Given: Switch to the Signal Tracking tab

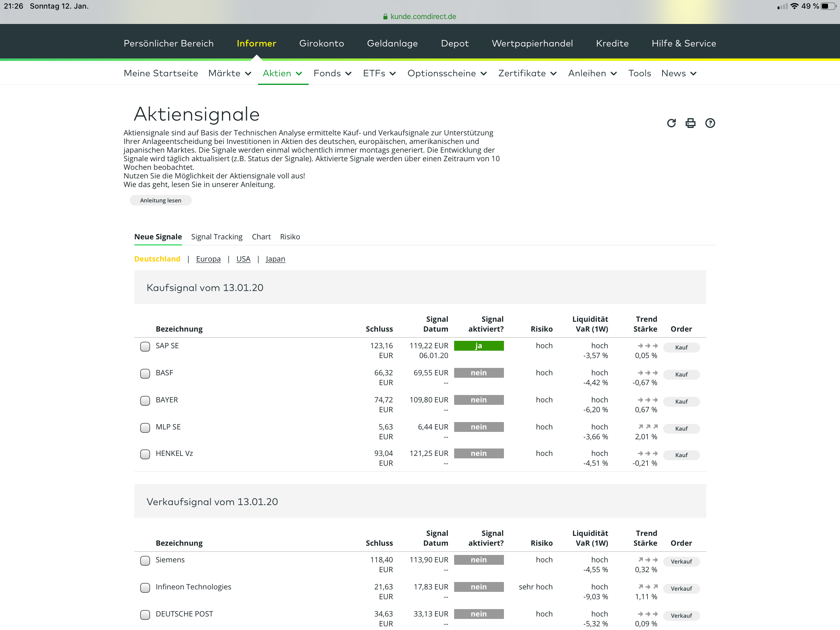Looking at the screenshot, I should pyautogui.click(x=216, y=237).
